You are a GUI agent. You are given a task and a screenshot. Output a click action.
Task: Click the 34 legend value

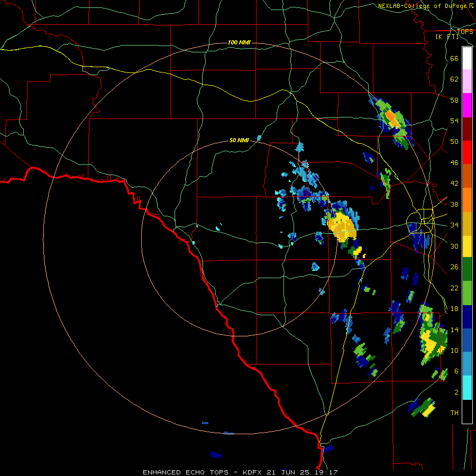454,225
